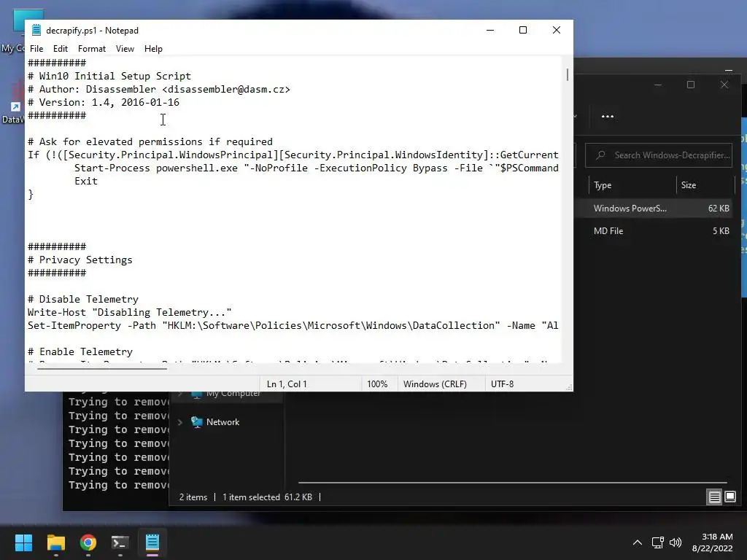Click the Disable Telemetry comment line
Screen dimensions: 747x560
(83, 299)
